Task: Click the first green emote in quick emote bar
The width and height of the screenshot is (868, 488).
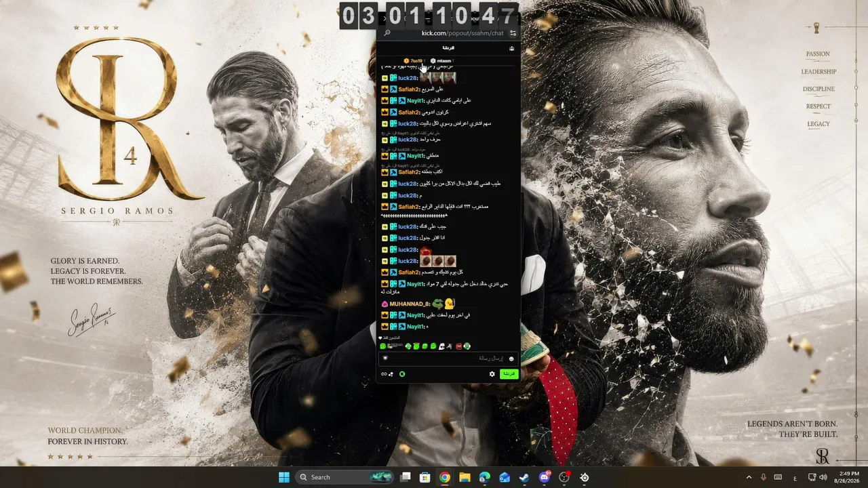Action: click(x=383, y=346)
